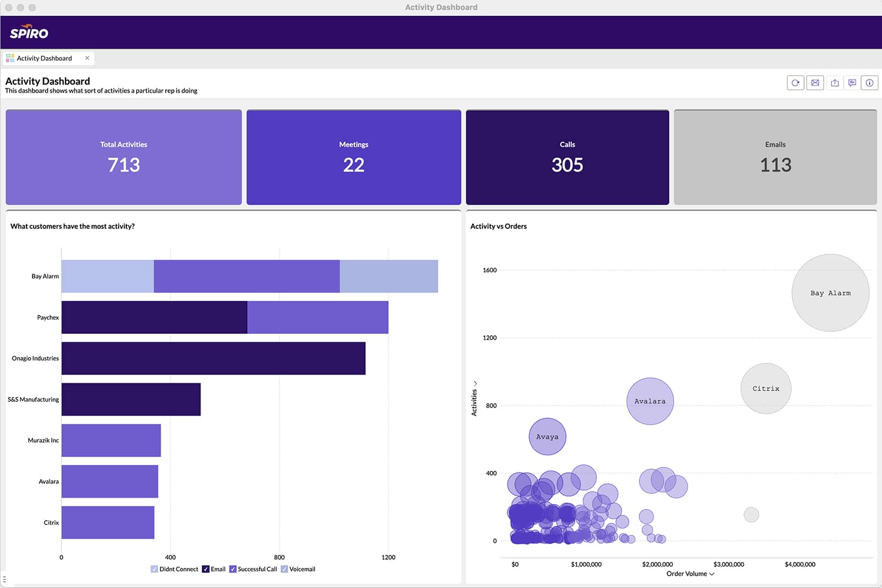
Task: Click the Activity Dashboard tab grid icon
Action: 10,58
